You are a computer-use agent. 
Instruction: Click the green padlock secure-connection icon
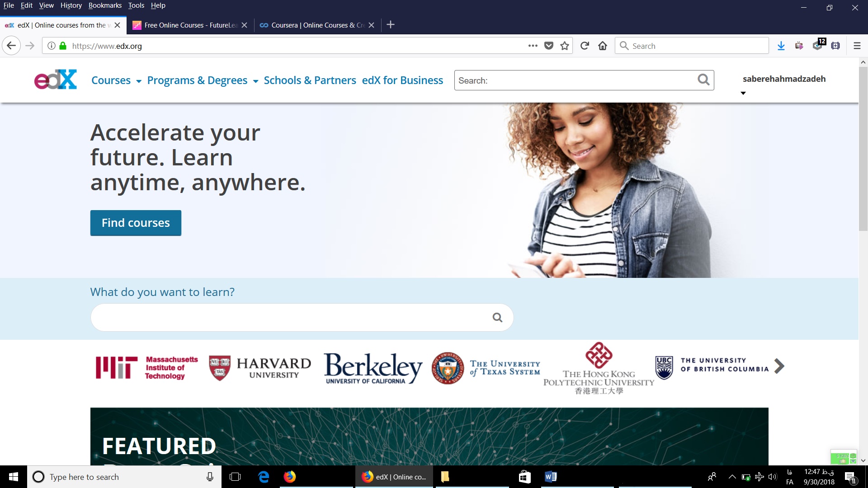pos(63,46)
